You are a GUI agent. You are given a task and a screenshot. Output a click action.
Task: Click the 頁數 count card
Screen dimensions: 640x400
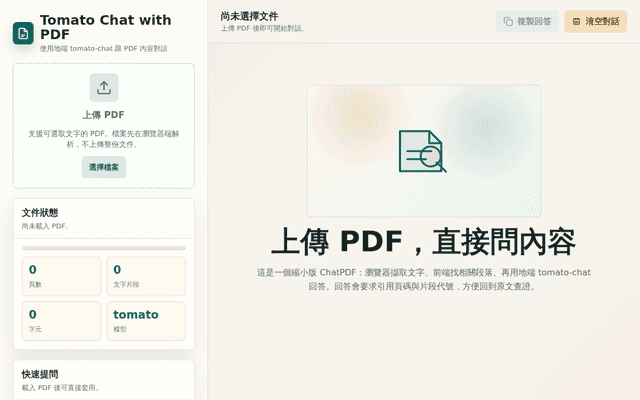coord(61,276)
